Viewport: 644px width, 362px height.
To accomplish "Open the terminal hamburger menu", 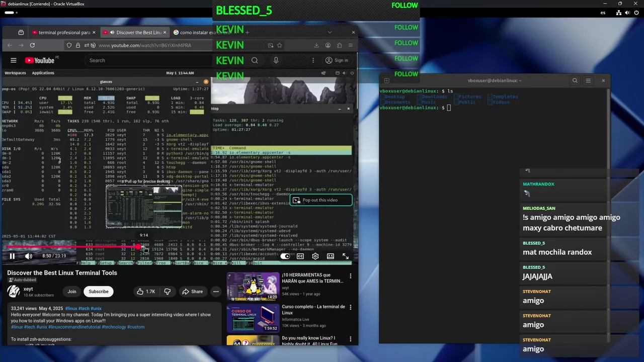I will click(x=588, y=80).
